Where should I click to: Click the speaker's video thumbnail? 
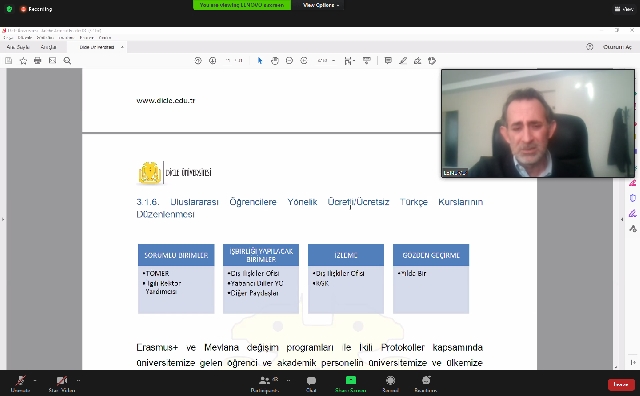pyautogui.click(x=538, y=123)
